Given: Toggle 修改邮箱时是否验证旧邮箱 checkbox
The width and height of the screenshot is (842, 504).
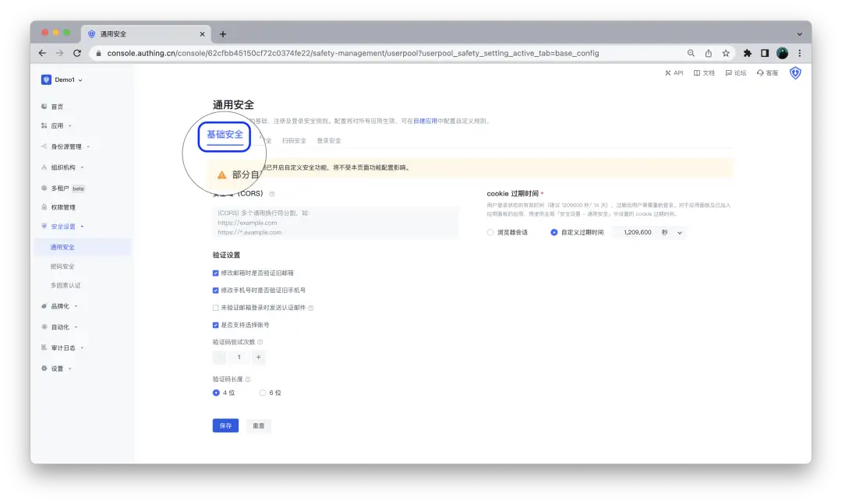Looking at the screenshot, I should 215,273.
